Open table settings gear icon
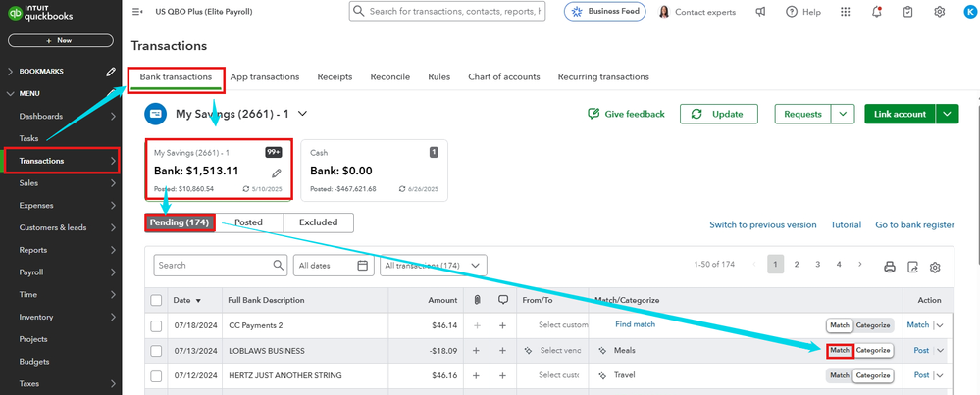 click(x=935, y=267)
